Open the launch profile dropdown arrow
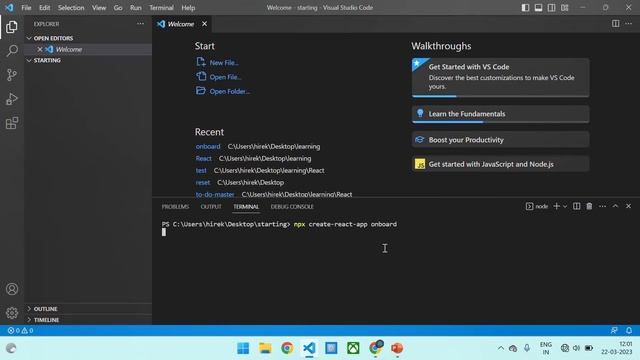 click(x=565, y=207)
